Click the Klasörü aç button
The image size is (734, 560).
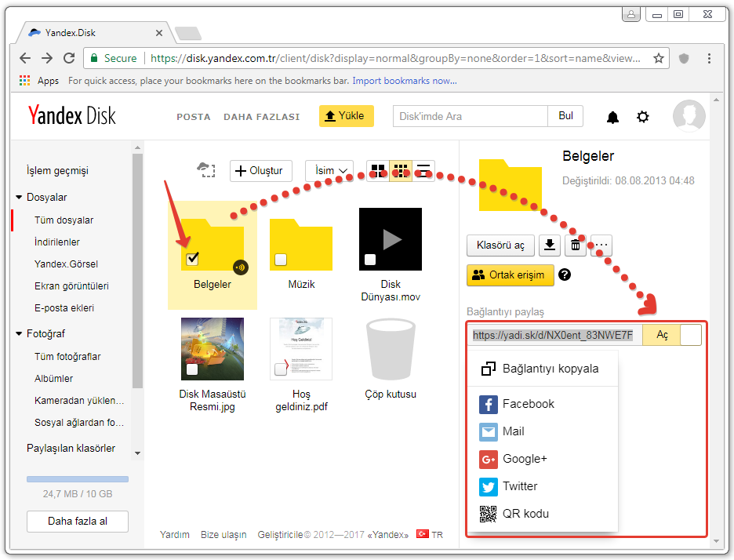click(500, 245)
